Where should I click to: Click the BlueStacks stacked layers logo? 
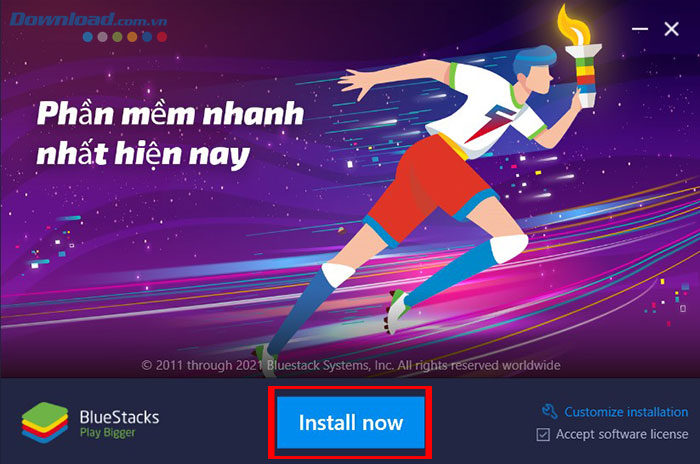45,422
